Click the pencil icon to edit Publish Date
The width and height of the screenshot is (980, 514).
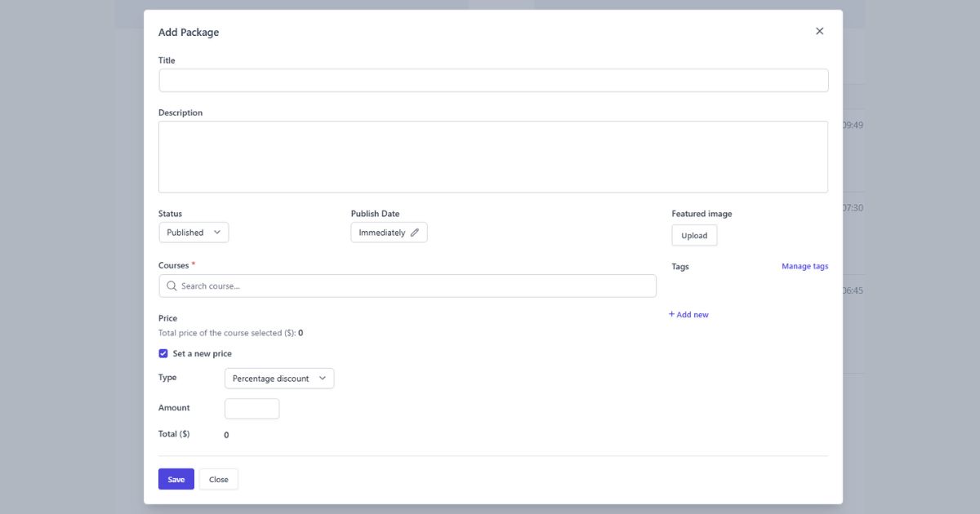pyautogui.click(x=414, y=232)
